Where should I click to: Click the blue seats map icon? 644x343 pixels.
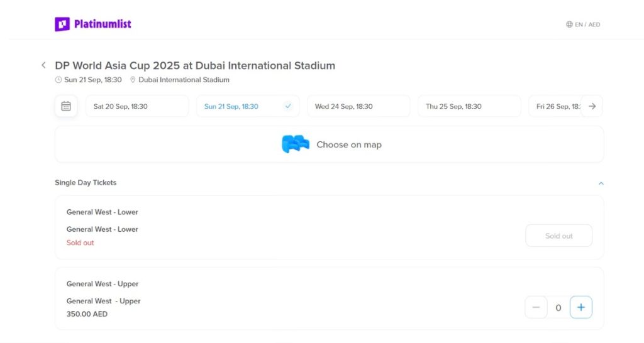(x=296, y=144)
